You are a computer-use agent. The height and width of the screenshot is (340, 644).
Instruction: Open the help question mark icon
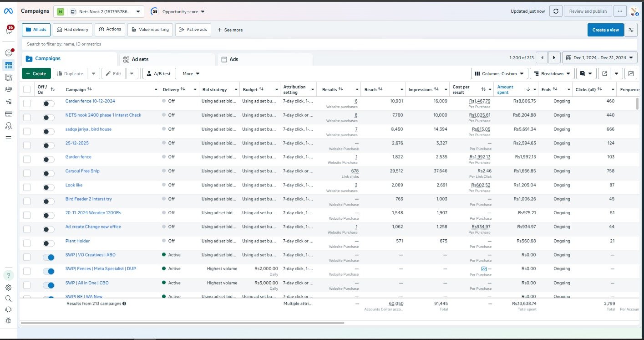point(9,275)
